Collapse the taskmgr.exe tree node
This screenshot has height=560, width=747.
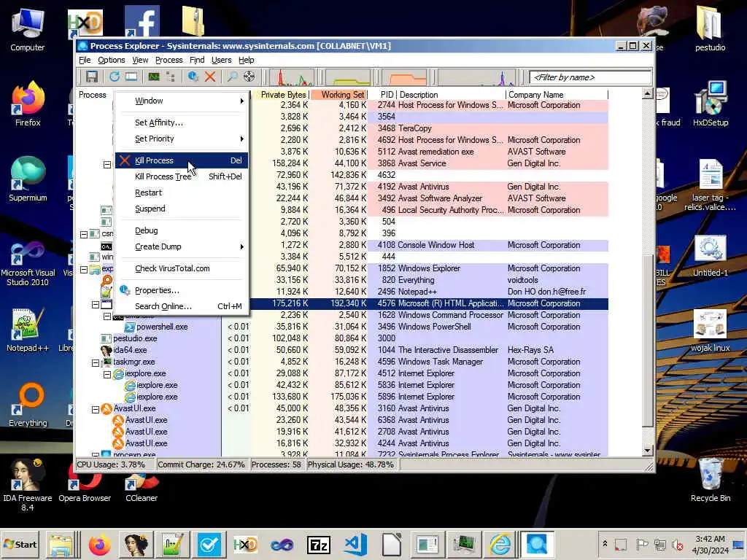coord(96,362)
